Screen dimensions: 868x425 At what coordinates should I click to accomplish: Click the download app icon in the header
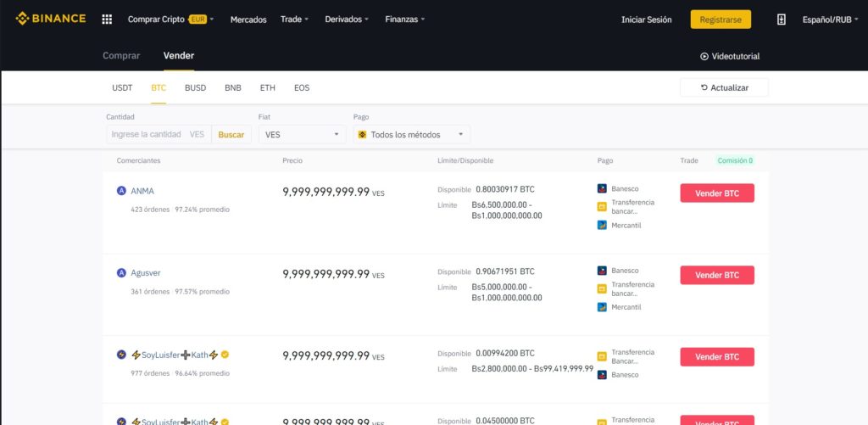click(x=781, y=20)
